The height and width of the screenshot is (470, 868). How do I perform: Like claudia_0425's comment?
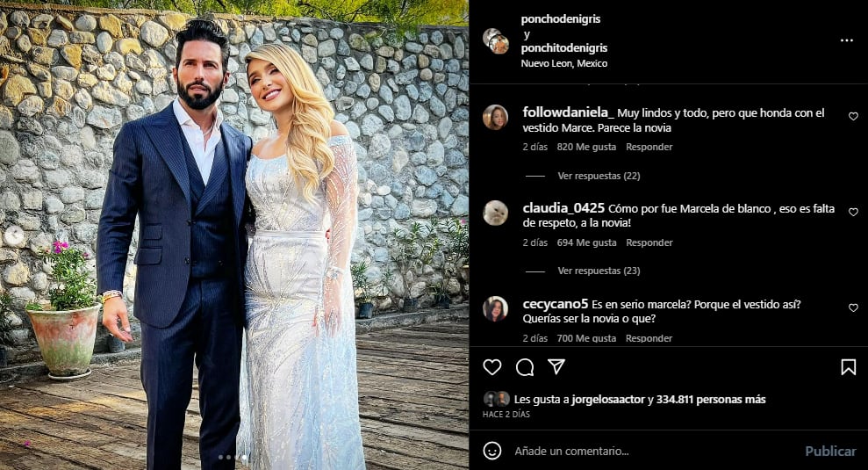coord(853,212)
